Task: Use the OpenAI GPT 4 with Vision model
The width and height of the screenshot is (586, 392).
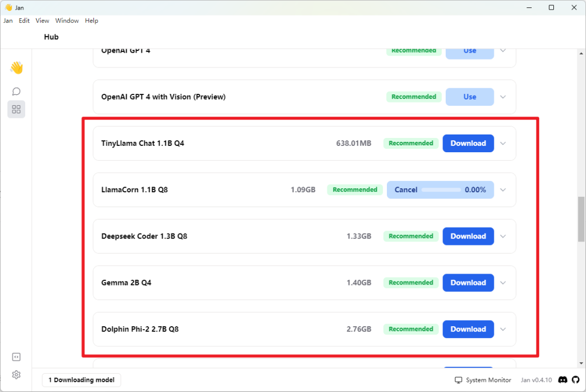Action: 469,97
